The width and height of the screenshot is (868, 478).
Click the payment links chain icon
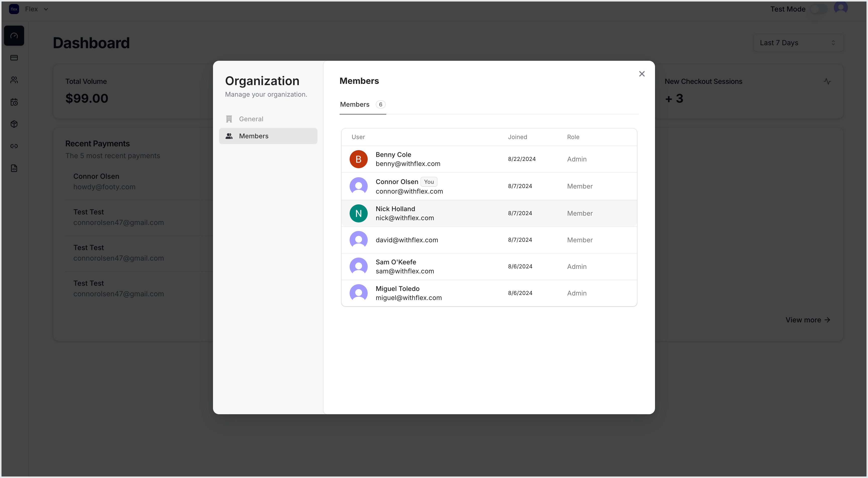click(x=14, y=146)
